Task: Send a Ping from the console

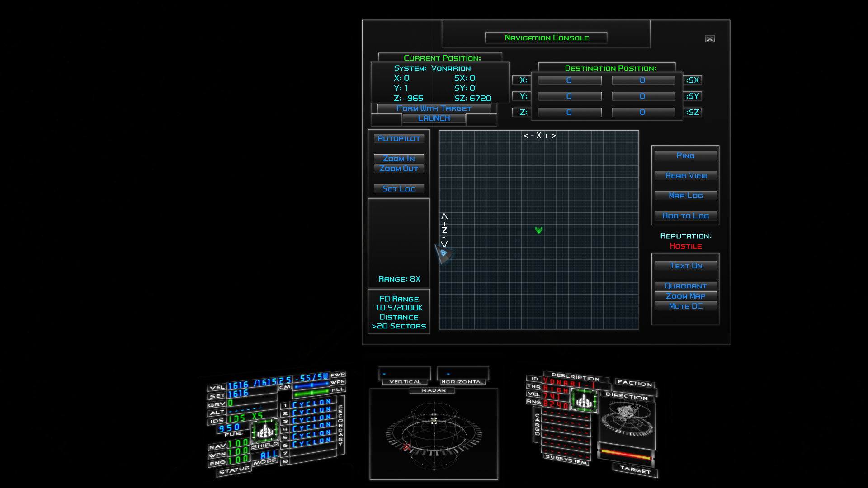Action: [686, 155]
